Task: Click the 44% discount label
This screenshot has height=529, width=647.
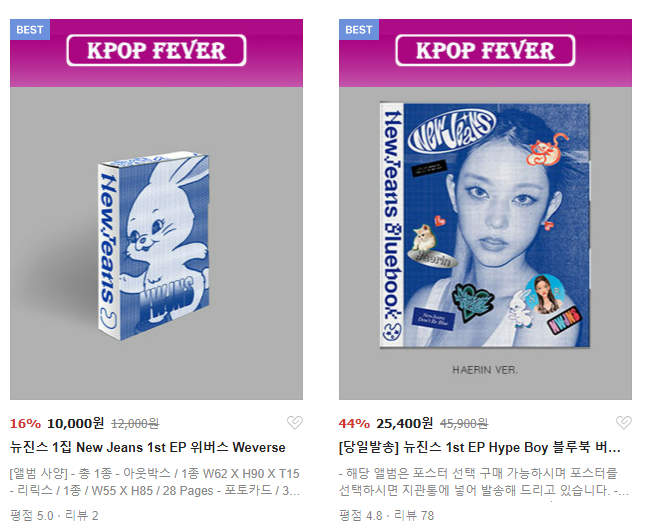Action: [354, 424]
